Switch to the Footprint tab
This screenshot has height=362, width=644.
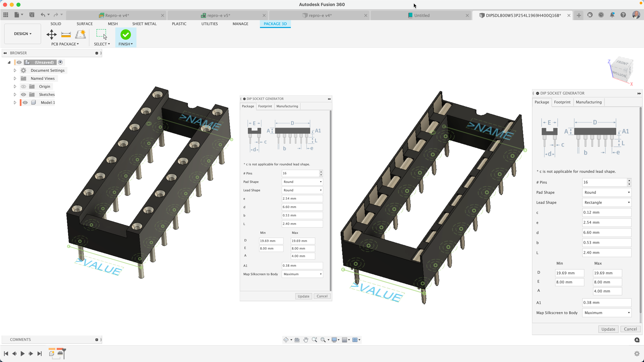coord(265,106)
